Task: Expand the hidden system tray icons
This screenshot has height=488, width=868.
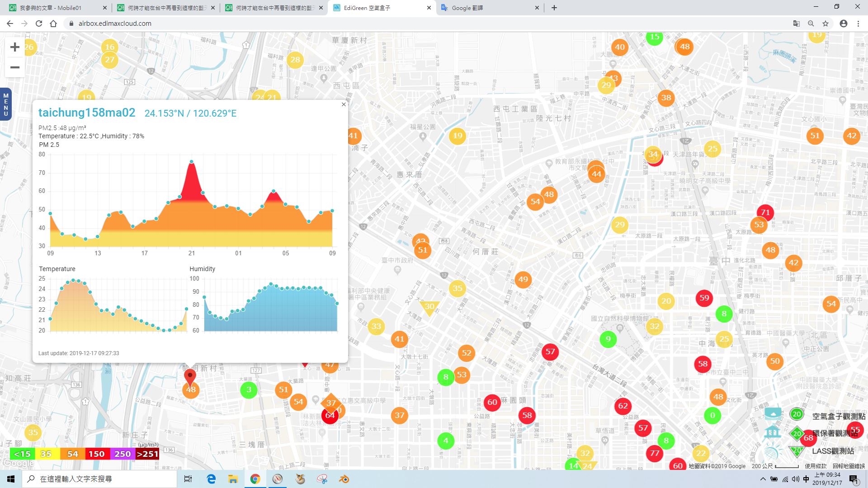Action: click(x=763, y=479)
